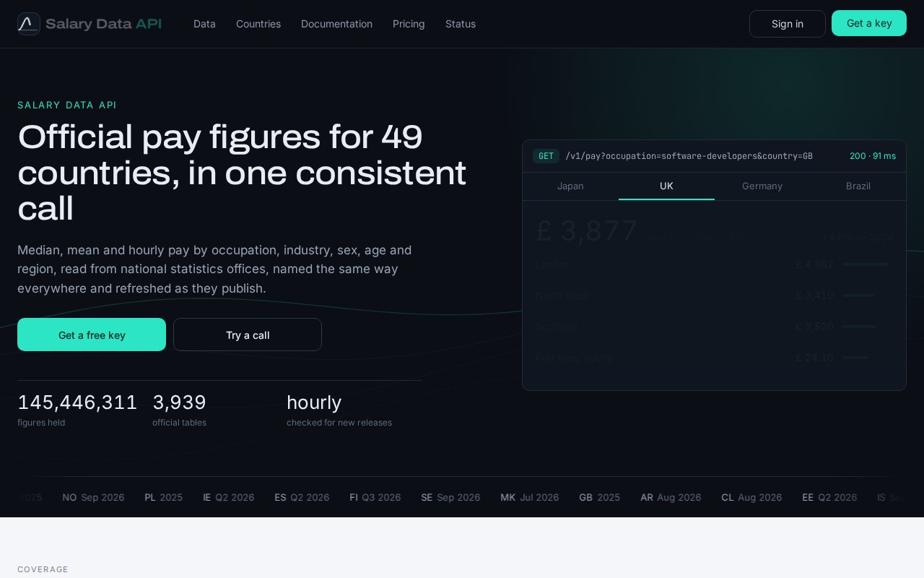This screenshot has width=924, height=578.
Task: Click the /v1/pay request URL text
Action: (x=689, y=156)
